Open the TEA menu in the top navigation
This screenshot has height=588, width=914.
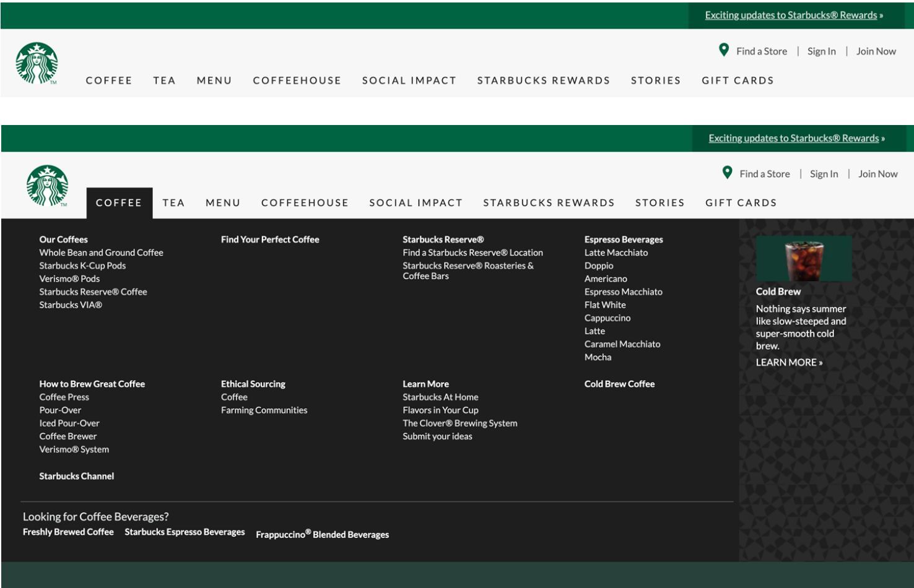click(165, 80)
